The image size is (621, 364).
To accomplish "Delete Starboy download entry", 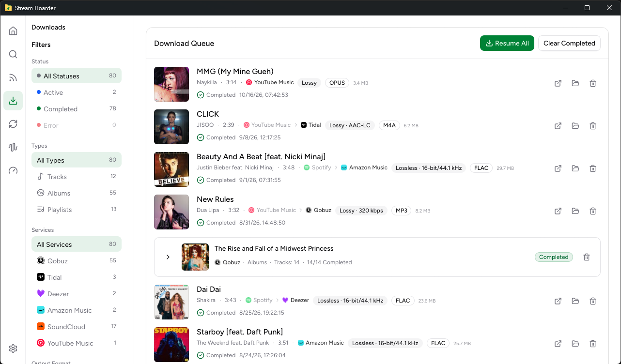I will click(x=593, y=344).
